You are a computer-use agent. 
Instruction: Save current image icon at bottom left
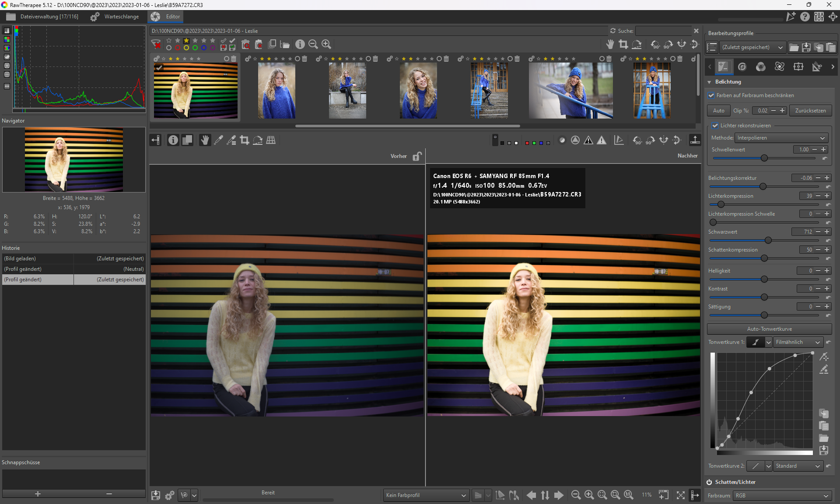tap(156, 495)
